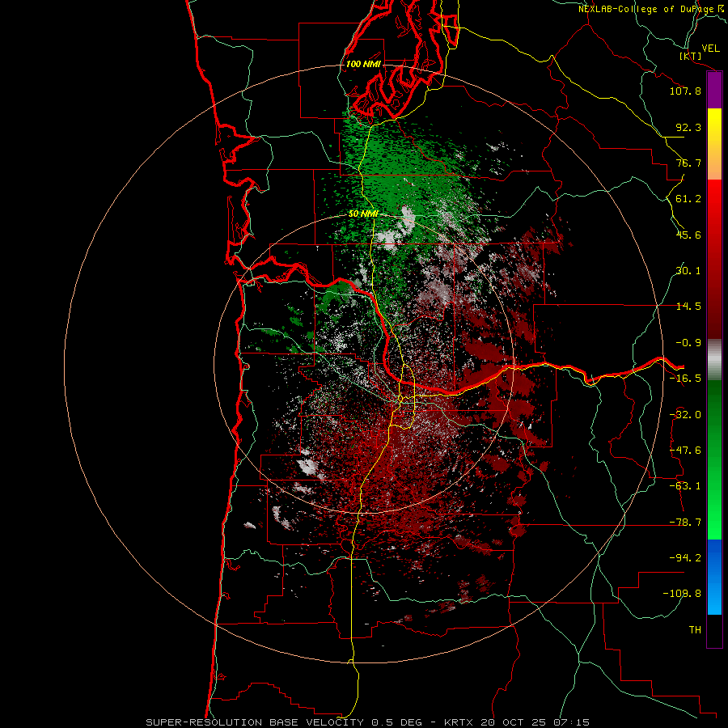Viewport: 728px width, 728px height.
Task: Click the "KRTX" radar site identifier
Action: tap(459, 722)
